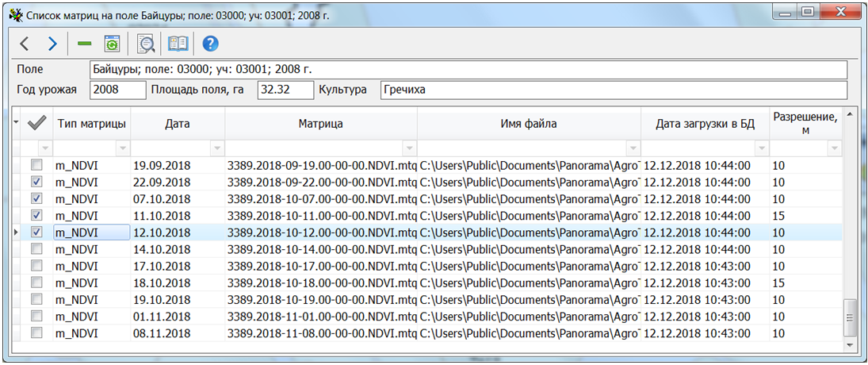
Task: Open help with the blue question mark
Action: [210, 44]
